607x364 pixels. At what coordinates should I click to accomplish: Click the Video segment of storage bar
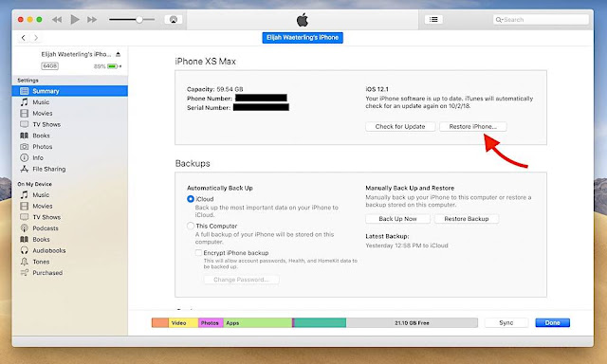[183, 322]
